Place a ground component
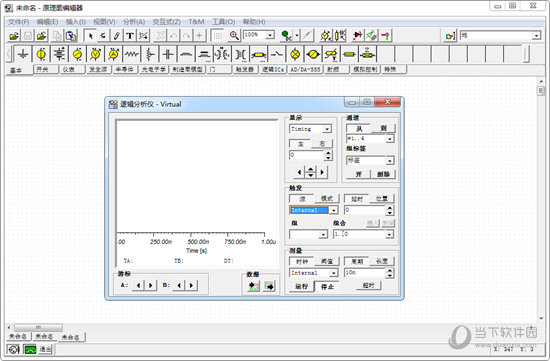Screen dimensions: 550x361 coord(23,54)
